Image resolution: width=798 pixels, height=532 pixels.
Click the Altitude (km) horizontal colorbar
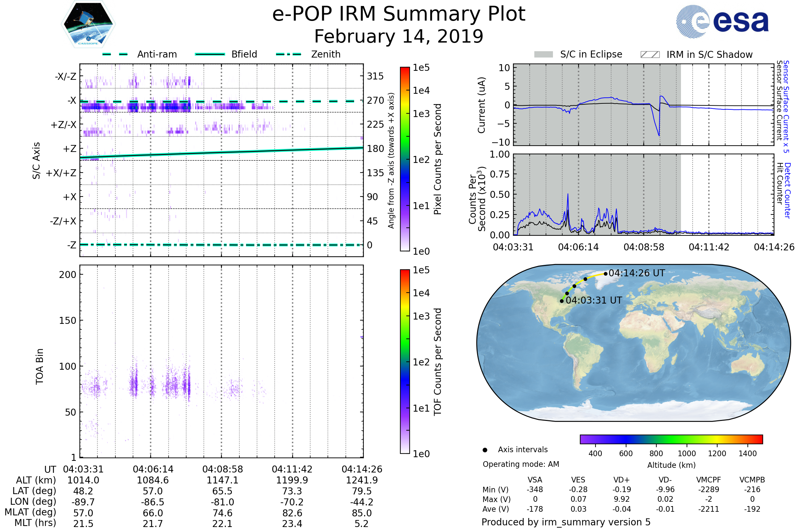pos(671,439)
